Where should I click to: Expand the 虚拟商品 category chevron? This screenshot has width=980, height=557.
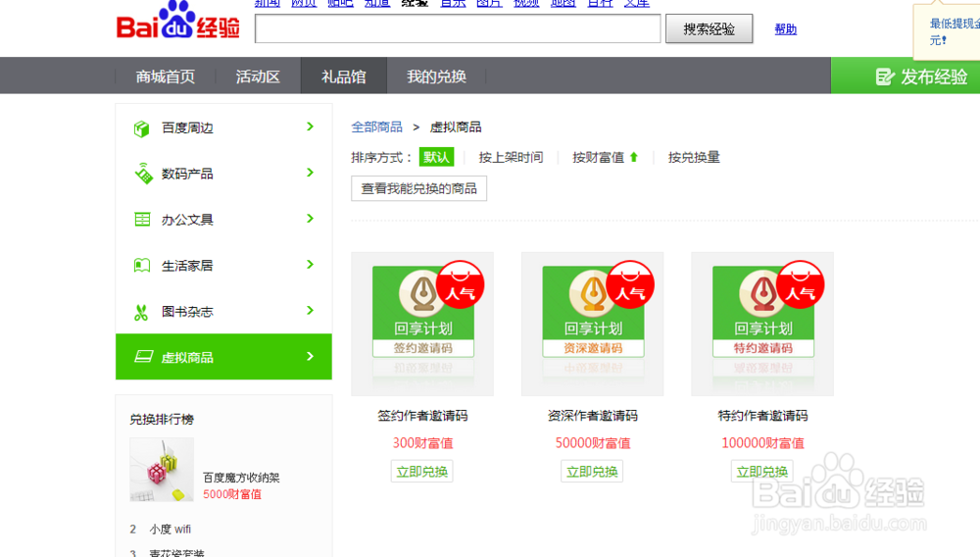coord(310,356)
